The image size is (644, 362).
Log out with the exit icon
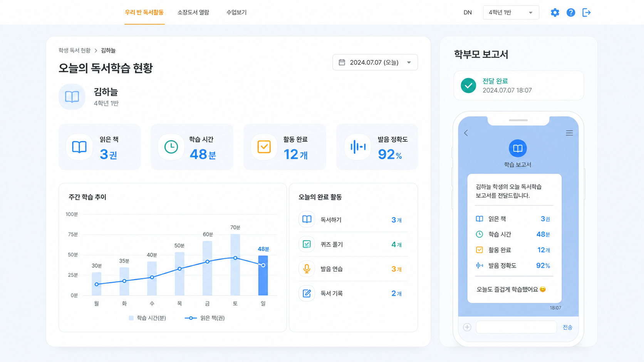coord(586,13)
